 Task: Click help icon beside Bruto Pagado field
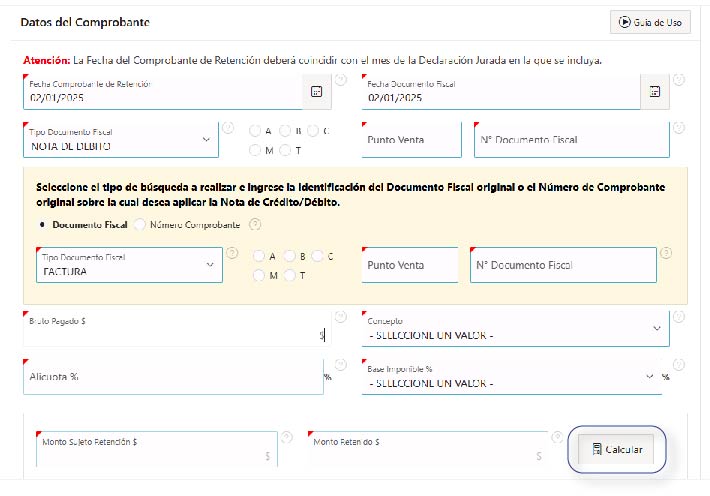[x=341, y=316]
